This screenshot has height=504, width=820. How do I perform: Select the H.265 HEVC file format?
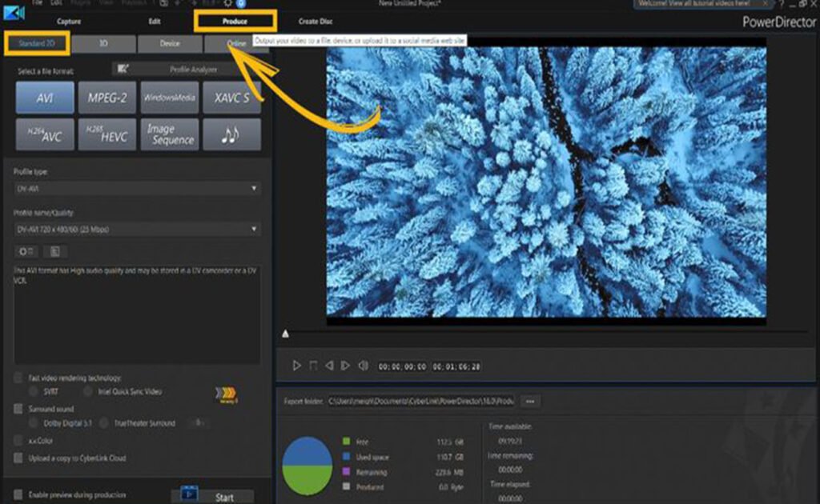[107, 134]
